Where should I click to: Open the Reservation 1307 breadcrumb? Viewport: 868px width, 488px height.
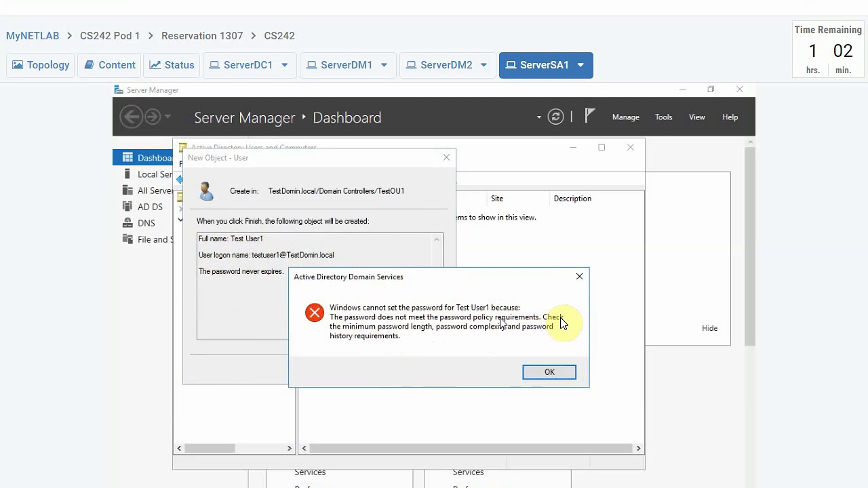202,36
